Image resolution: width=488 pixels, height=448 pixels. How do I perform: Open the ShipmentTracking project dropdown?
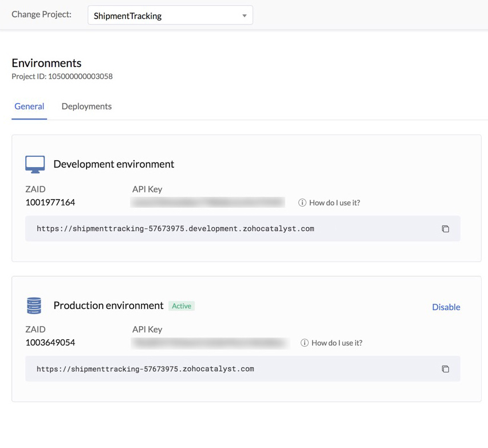[x=170, y=15]
